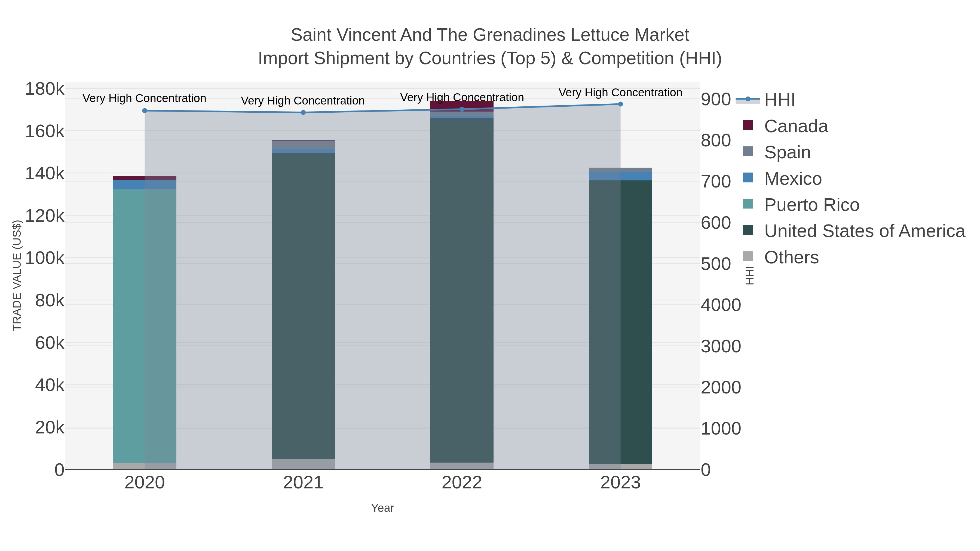Click the Mexico segment in the 2020 bar
This screenshot has height=551, width=980.
145,185
